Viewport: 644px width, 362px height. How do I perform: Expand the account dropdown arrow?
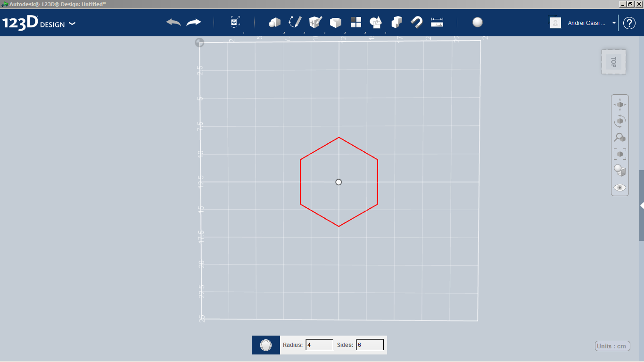[614, 23]
